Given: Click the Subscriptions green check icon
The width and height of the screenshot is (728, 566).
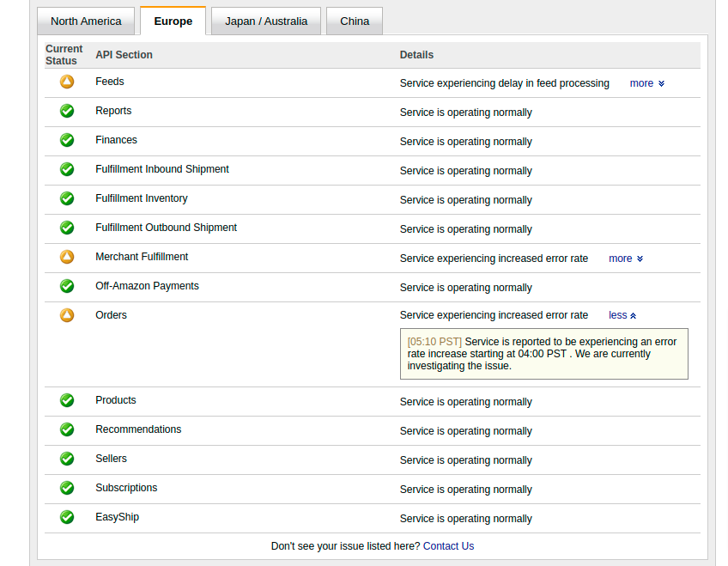Looking at the screenshot, I should pyautogui.click(x=67, y=488).
